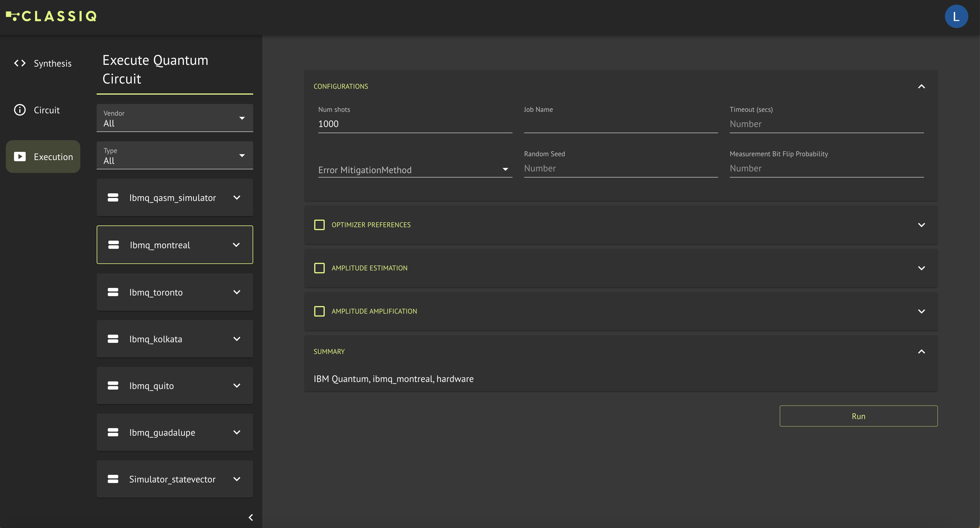Click the Random Seed field
Screen dimensions: 980x528
pyautogui.click(x=621, y=169)
